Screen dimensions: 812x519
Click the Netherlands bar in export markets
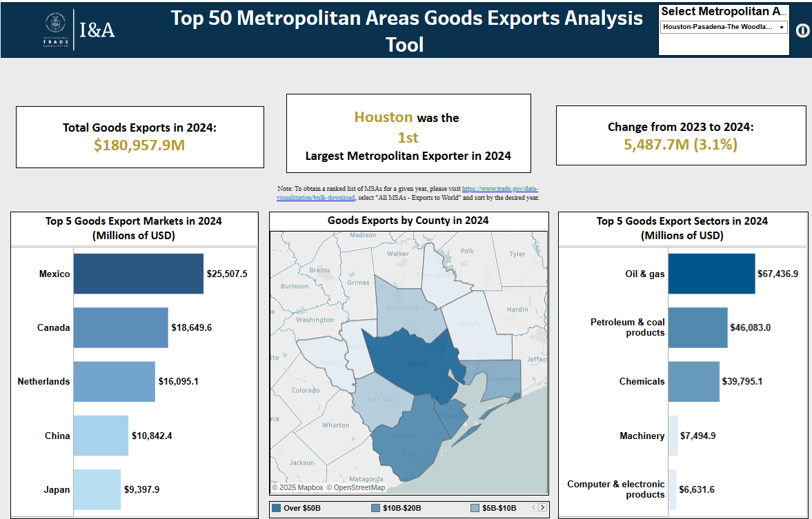point(114,381)
